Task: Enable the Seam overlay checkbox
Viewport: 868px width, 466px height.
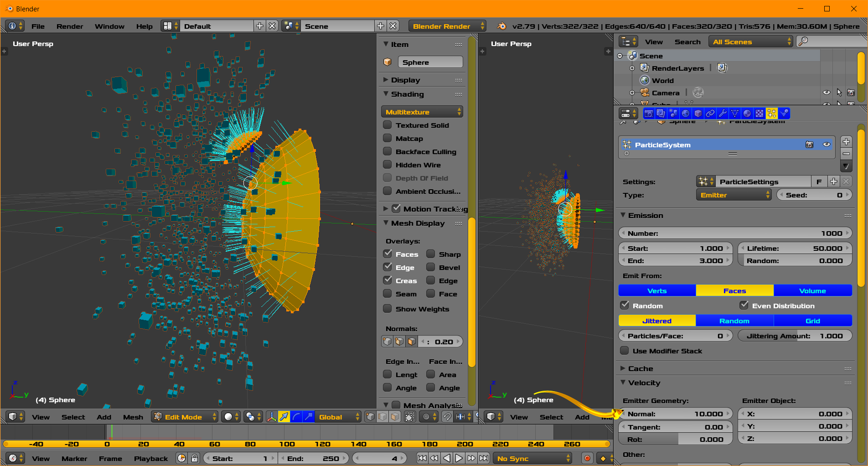Action: 387,294
